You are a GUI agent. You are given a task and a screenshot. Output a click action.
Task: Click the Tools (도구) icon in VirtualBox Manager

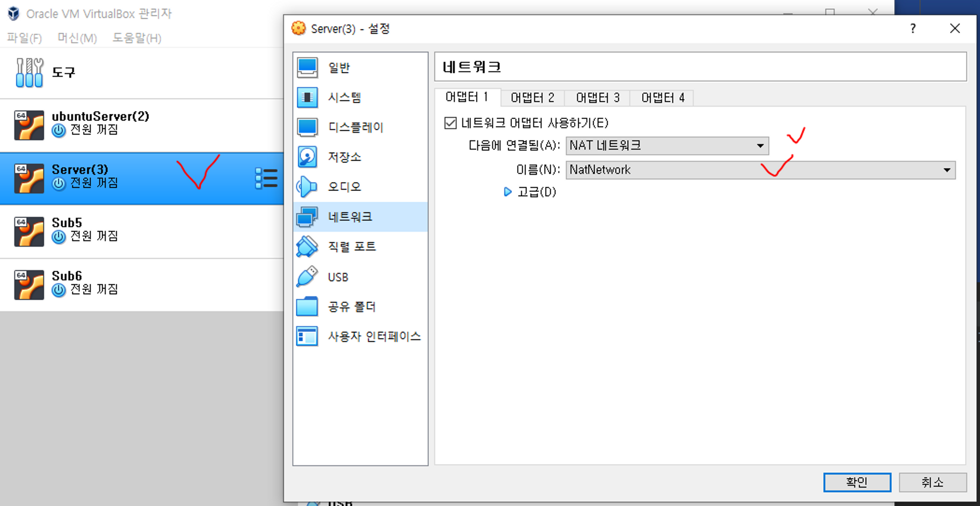point(29,73)
